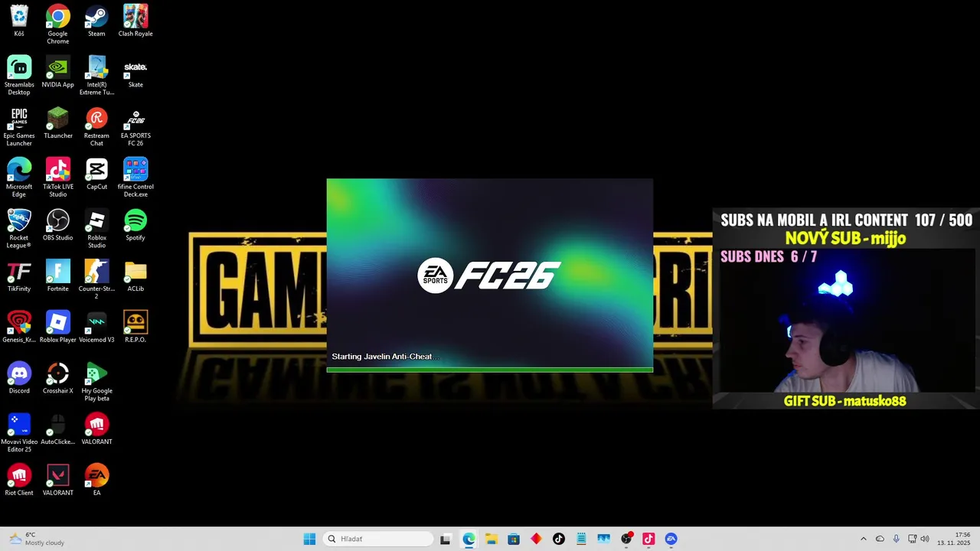Select the fifine Control Deck.exe icon

(x=136, y=178)
